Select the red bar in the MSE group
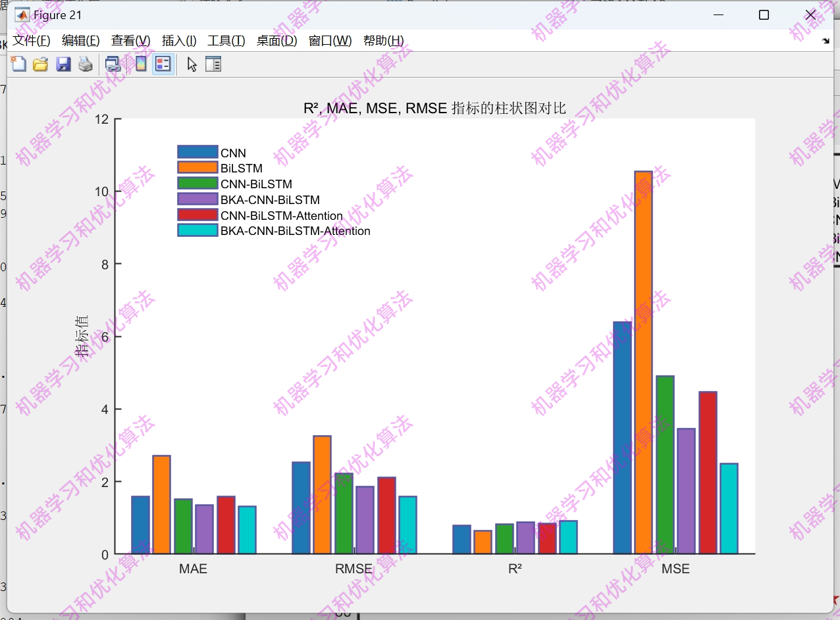This screenshot has width=840, height=620. click(x=708, y=473)
